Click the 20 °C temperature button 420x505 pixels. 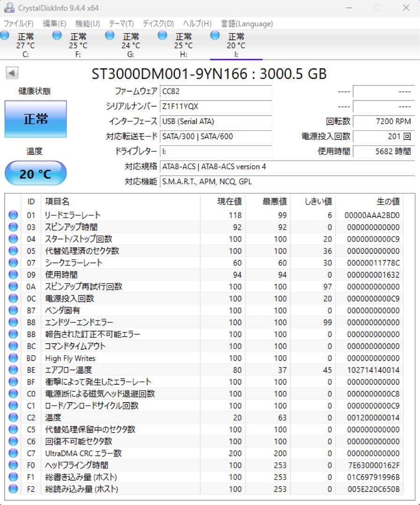36,173
